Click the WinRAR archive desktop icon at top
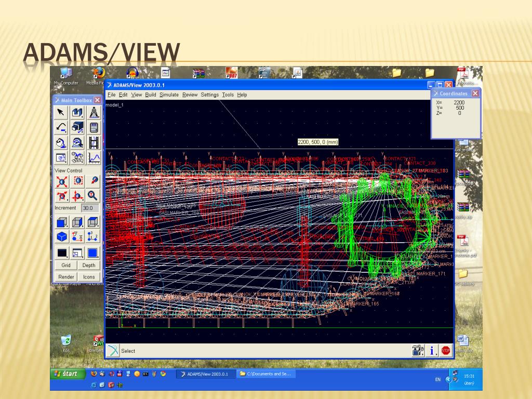 click(198, 73)
